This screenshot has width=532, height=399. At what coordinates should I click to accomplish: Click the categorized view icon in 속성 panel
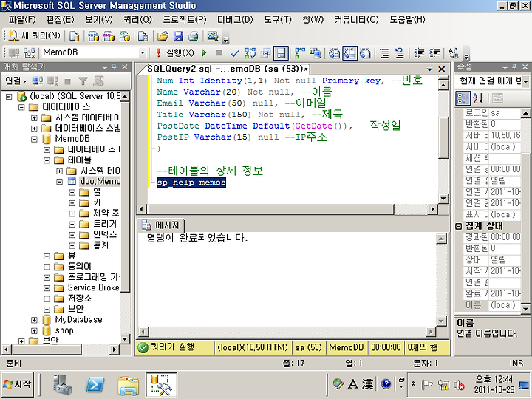click(463, 98)
